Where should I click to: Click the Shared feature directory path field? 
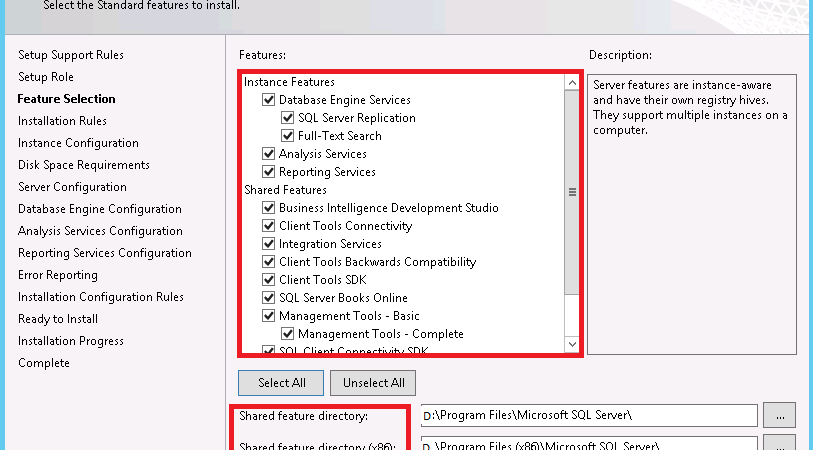[589, 415]
